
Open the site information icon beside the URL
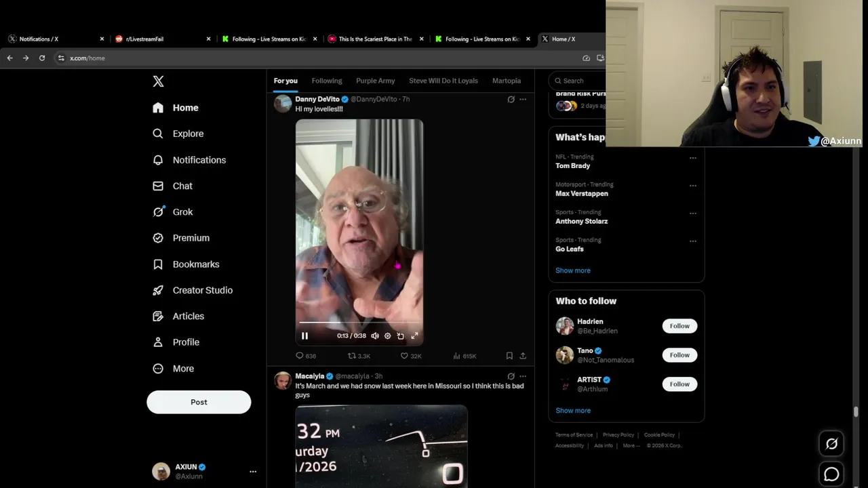coord(61,58)
